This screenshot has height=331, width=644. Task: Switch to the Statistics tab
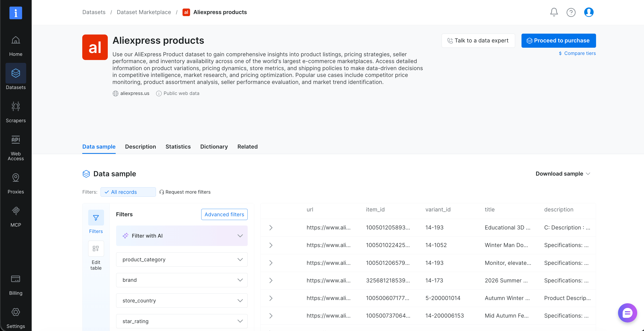coord(178,147)
